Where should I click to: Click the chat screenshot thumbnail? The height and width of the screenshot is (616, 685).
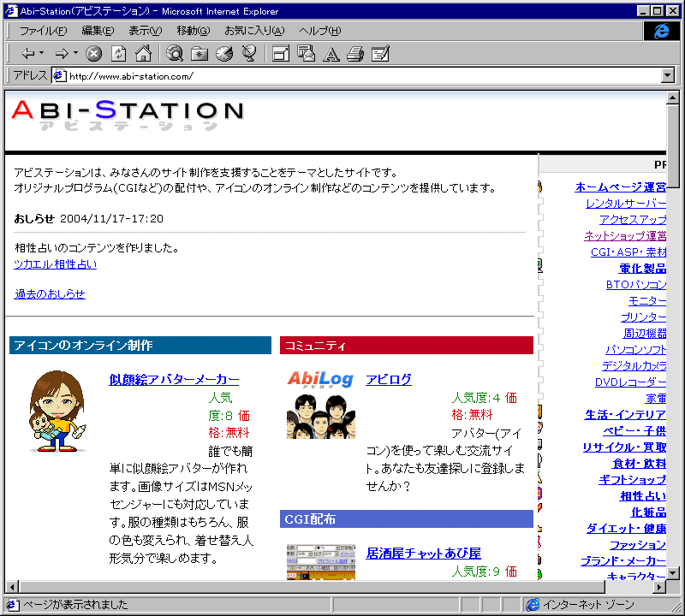[321, 562]
